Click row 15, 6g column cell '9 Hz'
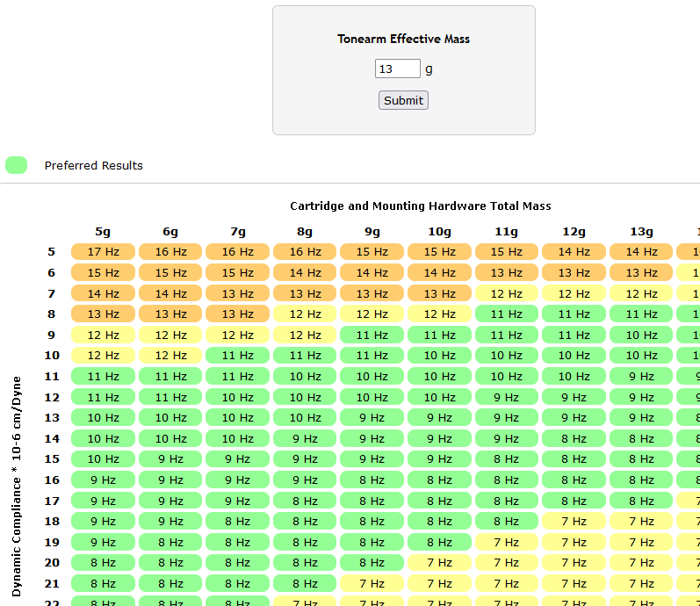The image size is (700, 606). click(x=170, y=459)
